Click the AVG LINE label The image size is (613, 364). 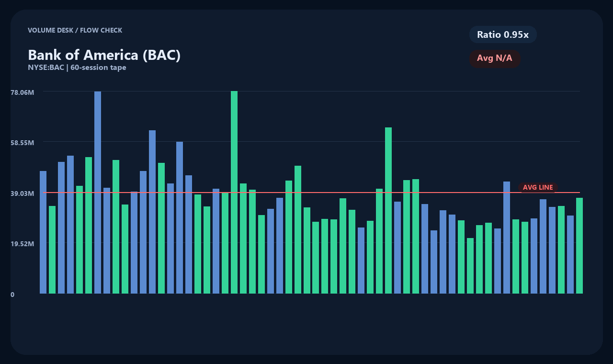[538, 187]
